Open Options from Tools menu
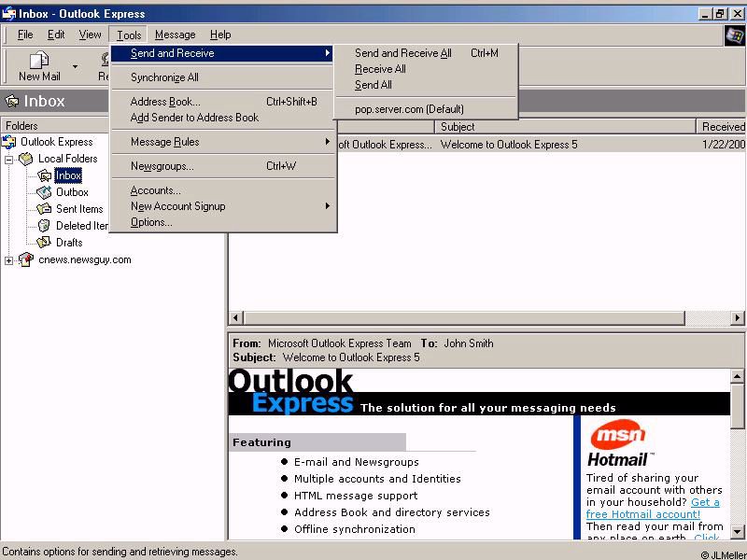This screenshot has height=560, width=747. coord(223,222)
